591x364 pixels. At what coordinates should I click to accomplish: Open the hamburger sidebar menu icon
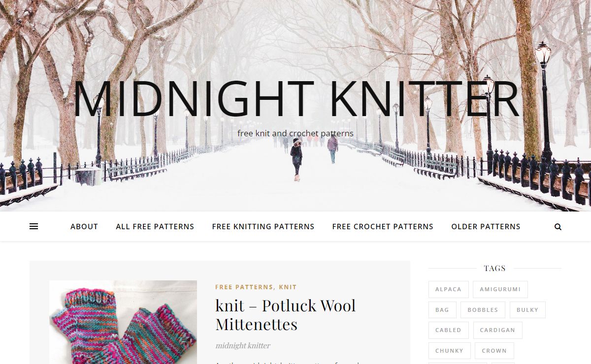click(34, 227)
